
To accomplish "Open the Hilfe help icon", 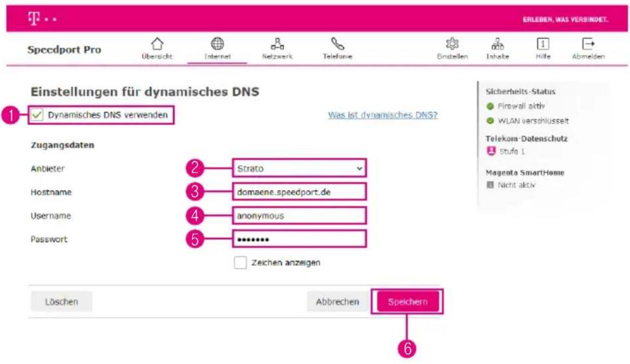I will coord(543,43).
